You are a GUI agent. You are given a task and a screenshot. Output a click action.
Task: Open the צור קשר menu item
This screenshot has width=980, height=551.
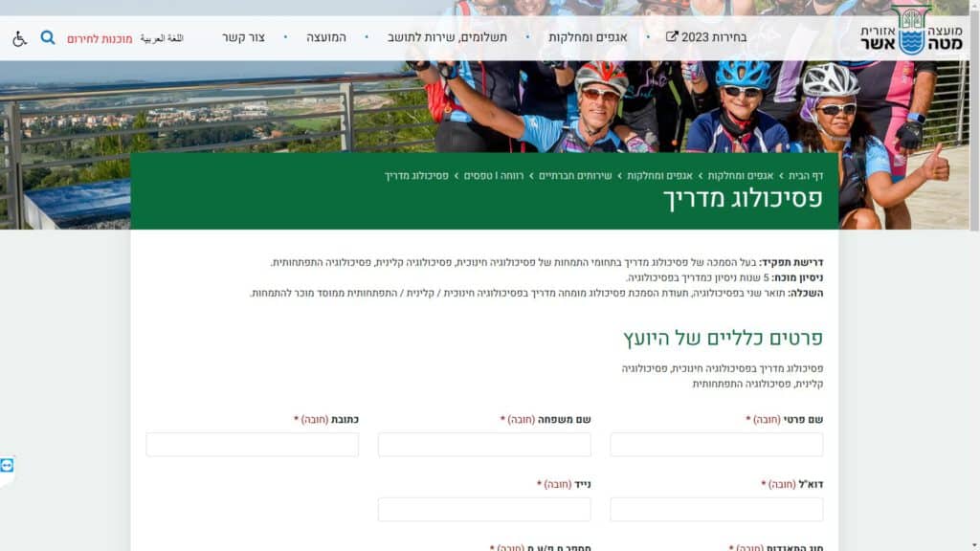(243, 37)
